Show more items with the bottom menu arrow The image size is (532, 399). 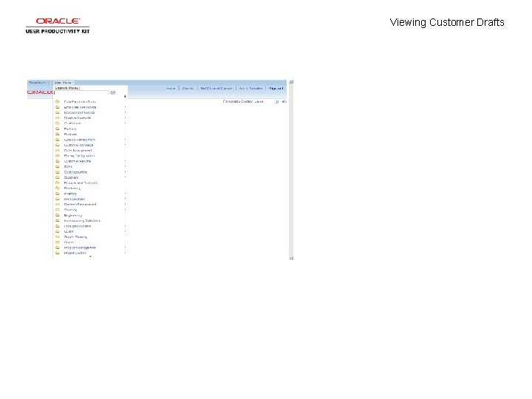click(90, 257)
